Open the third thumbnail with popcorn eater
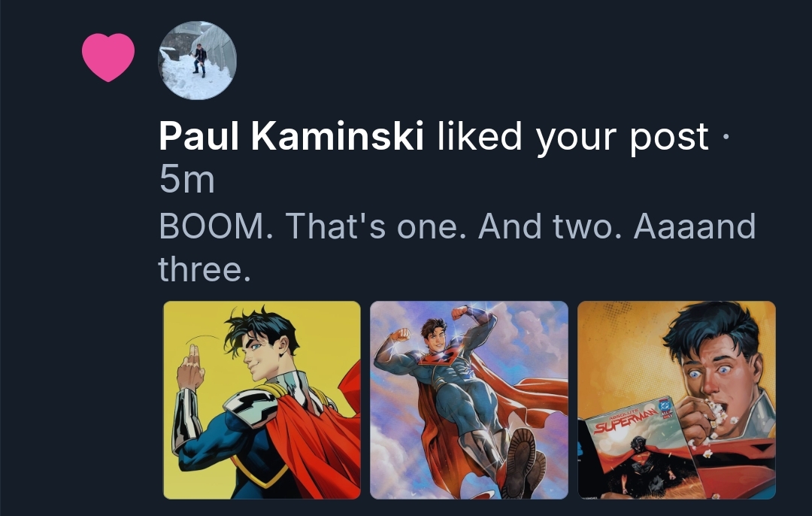This screenshot has height=516, width=812. click(x=676, y=399)
